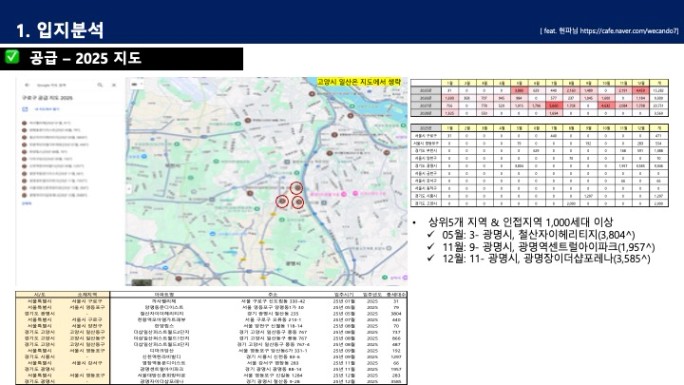
Task: Click the satellite thumbnail at map's bottom-left
Action: [142, 282]
